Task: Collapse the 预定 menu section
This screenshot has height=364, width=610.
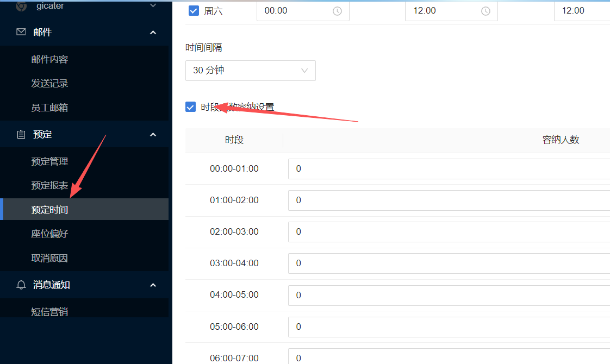Action: (153, 134)
